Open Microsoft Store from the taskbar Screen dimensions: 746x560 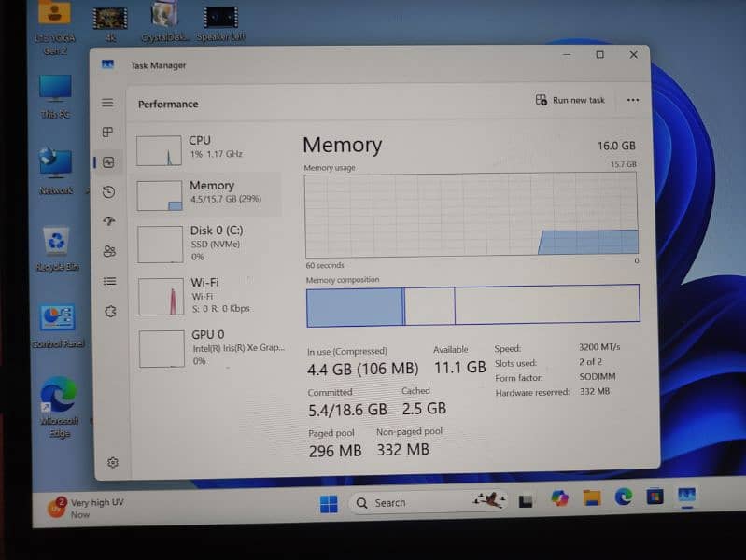coord(655,497)
